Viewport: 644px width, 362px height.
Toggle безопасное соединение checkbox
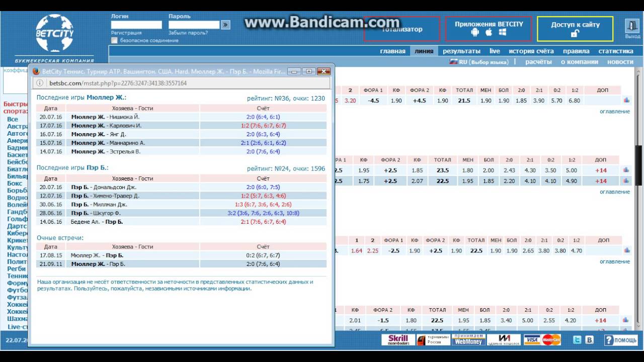115,40
